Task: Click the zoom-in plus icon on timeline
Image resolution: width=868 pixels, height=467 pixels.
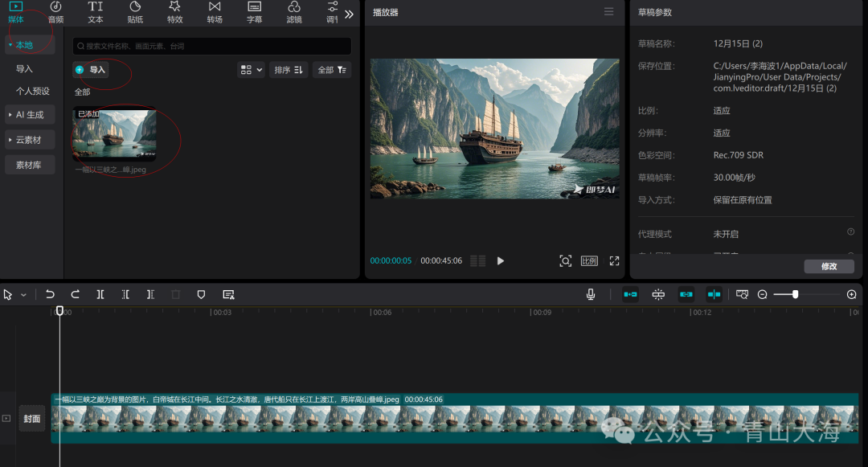Action: point(851,295)
